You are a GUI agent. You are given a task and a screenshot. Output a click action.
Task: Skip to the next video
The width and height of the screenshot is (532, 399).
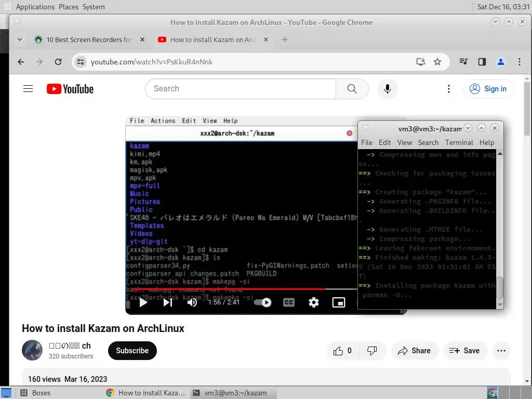coord(168,302)
